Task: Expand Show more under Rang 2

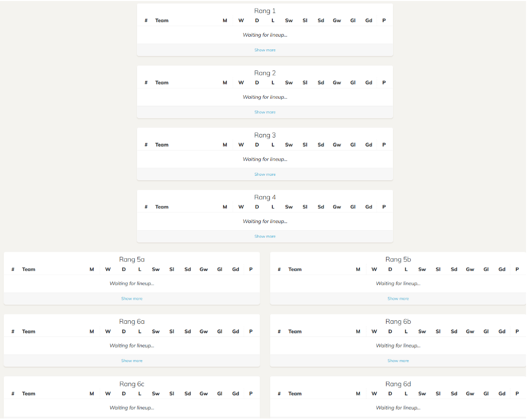Action: [265, 112]
